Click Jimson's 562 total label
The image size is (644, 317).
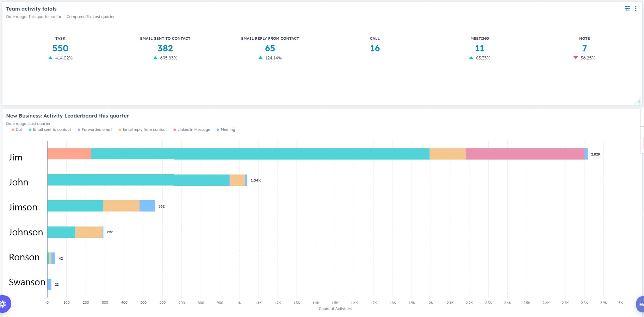[x=162, y=207]
